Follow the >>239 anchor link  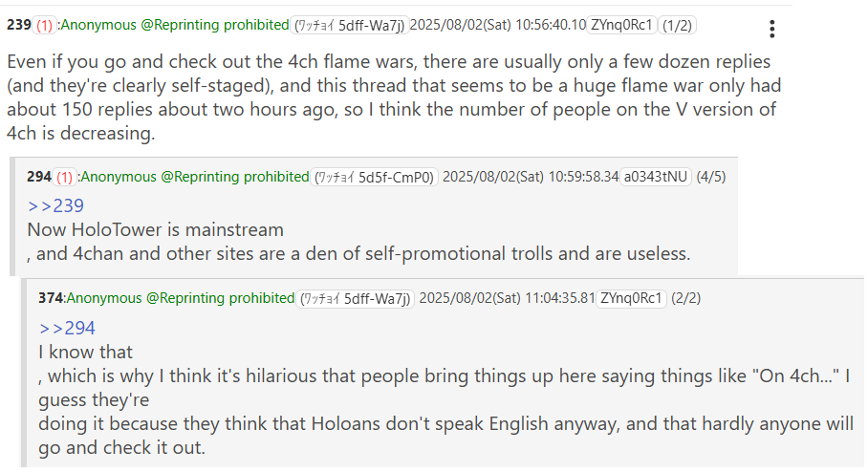[x=55, y=205]
